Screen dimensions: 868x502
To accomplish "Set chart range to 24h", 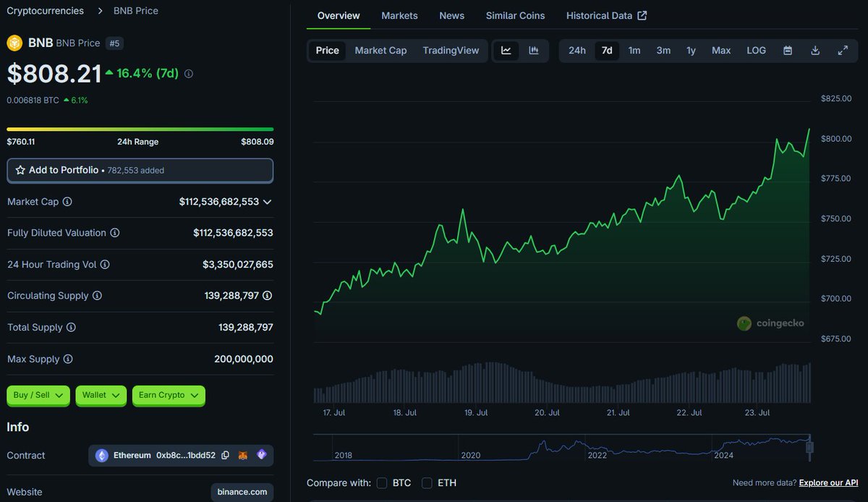I will (x=577, y=51).
